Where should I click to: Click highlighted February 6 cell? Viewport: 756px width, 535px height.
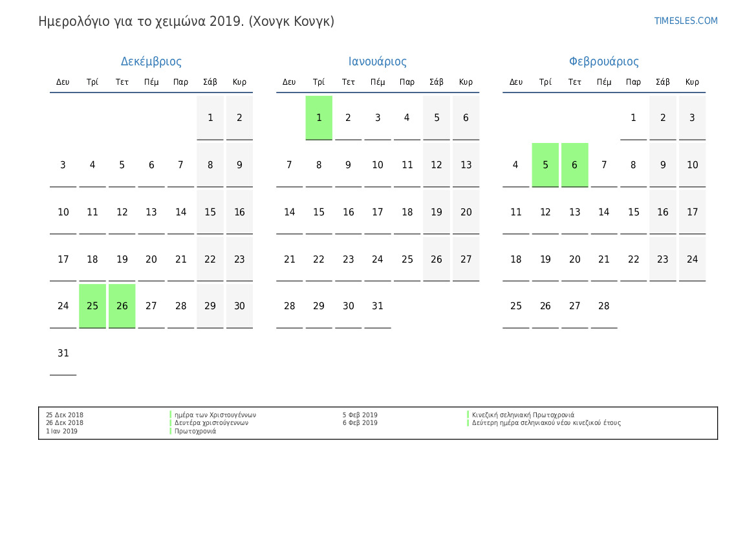coord(574,165)
